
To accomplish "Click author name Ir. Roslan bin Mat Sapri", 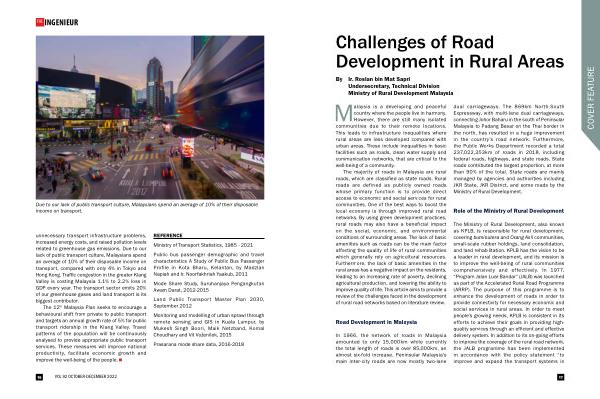I will 379,79.
